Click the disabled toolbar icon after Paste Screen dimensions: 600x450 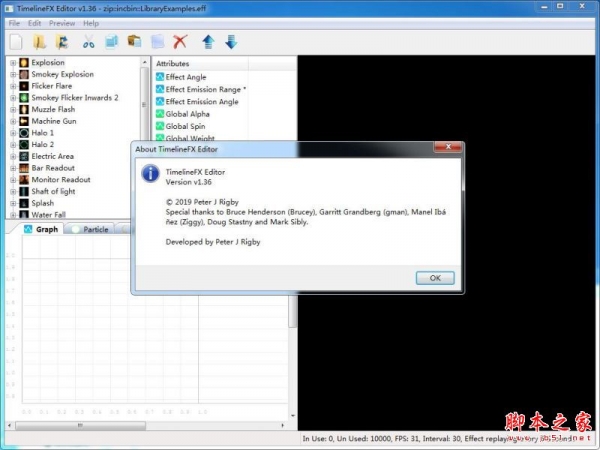pos(157,42)
